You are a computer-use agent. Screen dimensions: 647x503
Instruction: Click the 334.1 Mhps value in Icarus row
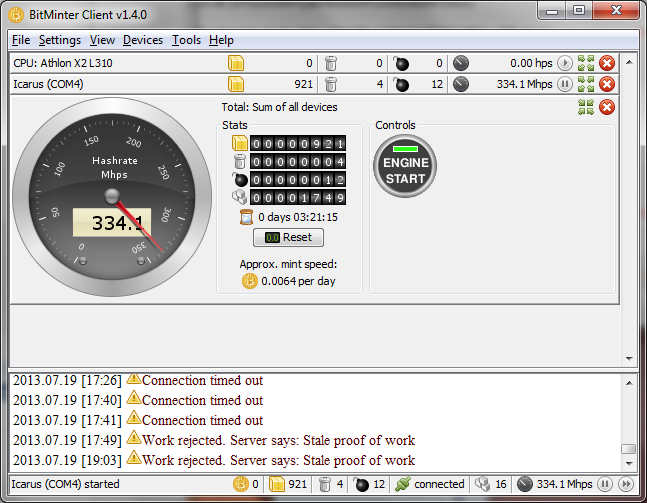click(524, 84)
